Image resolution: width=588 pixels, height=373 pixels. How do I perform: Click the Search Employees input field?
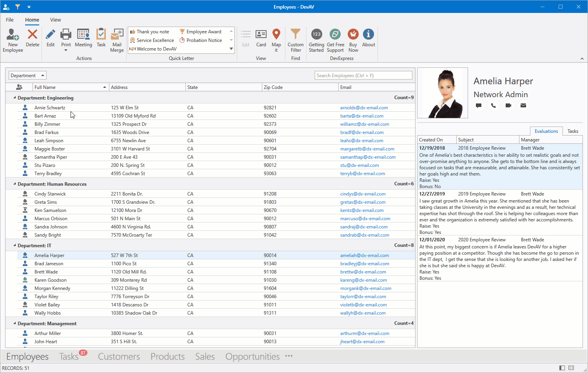tap(363, 76)
